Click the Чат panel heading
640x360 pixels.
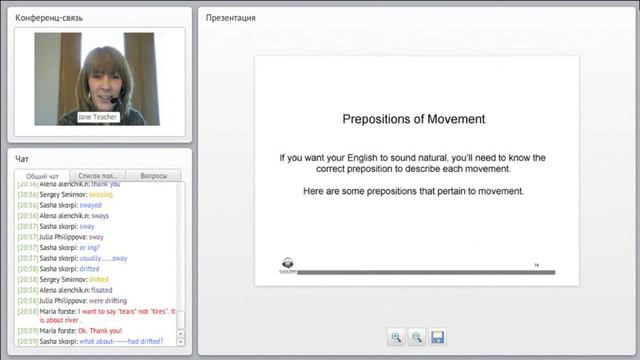tap(22, 159)
